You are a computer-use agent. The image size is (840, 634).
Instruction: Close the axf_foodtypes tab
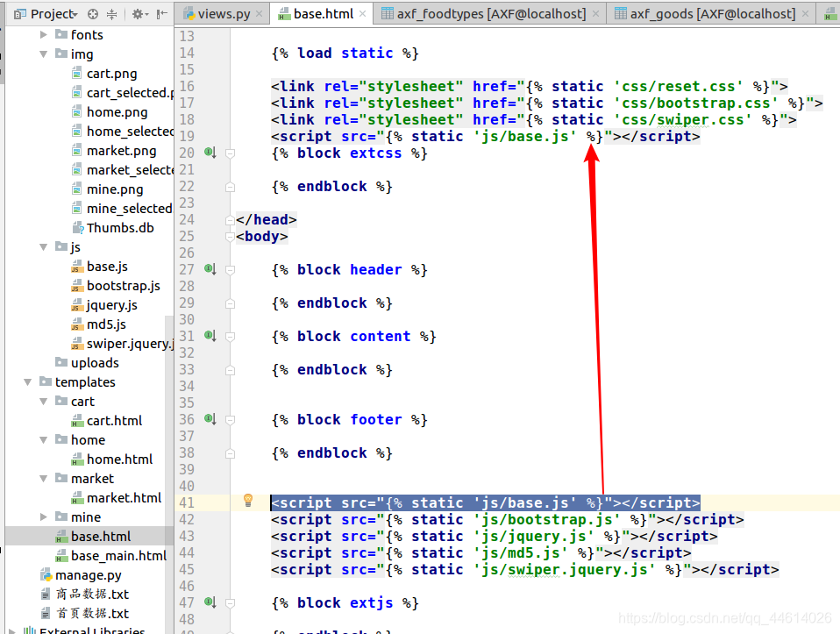tap(595, 14)
